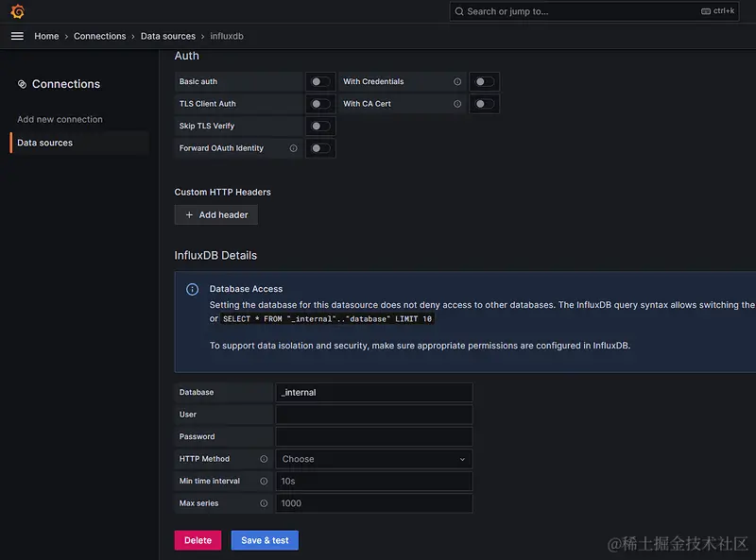Focus the Database input field
The height and width of the screenshot is (560, 756).
373,392
